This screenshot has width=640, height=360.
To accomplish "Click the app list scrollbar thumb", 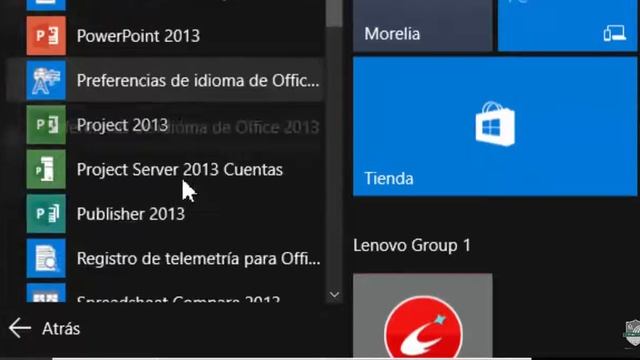I will point(334,13).
